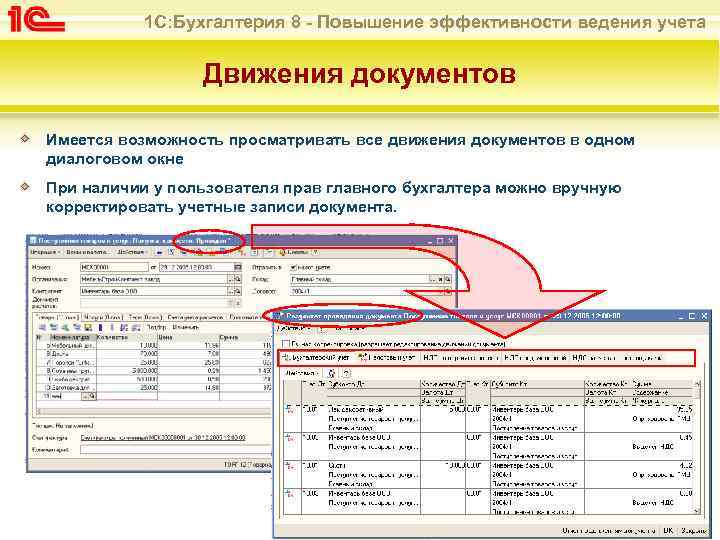Click the Контрагент field's select button
The width and height of the screenshot is (720, 540).
tap(231, 291)
